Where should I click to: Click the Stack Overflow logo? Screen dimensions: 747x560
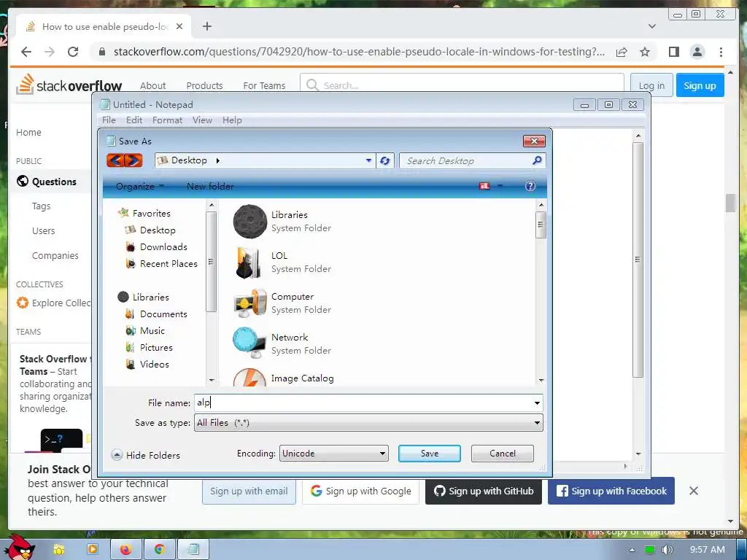[x=69, y=85]
